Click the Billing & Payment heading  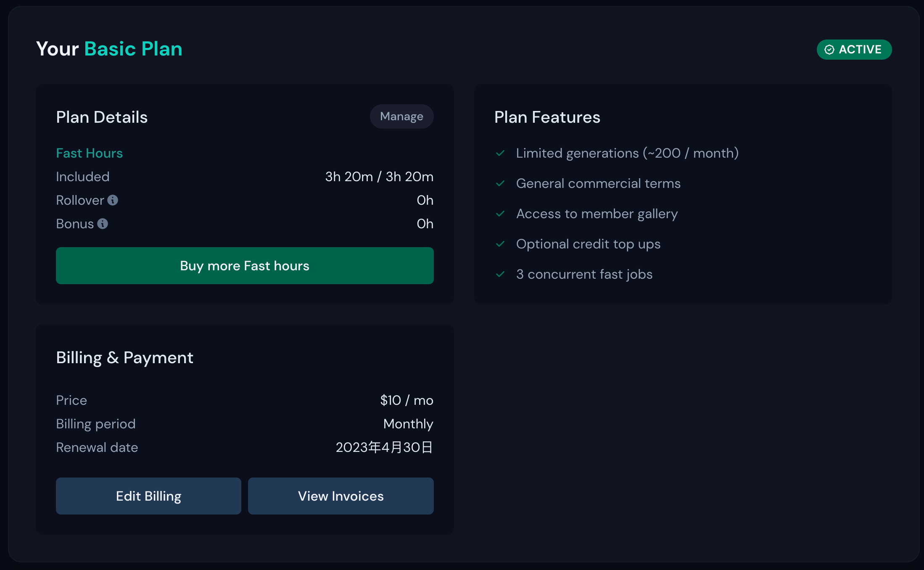coord(124,357)
